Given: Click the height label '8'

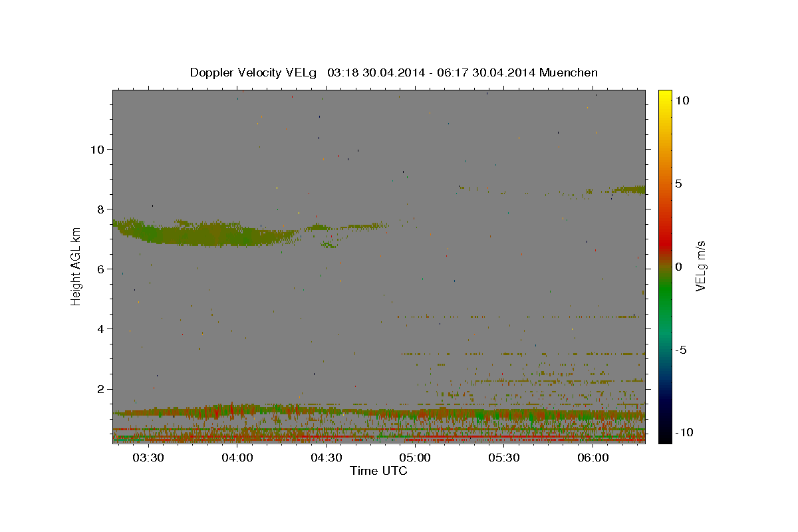Looking at the screenshot, I should click(x=100, y=209).
